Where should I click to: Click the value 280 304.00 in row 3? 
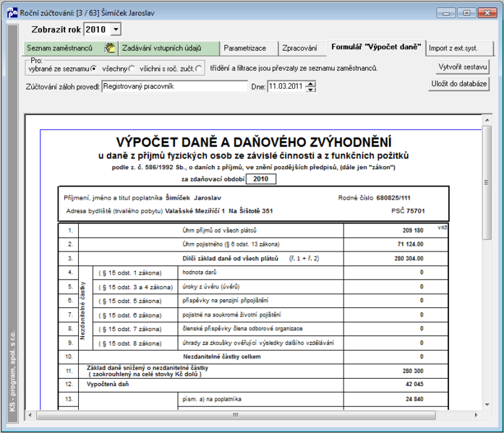(409, 258)
